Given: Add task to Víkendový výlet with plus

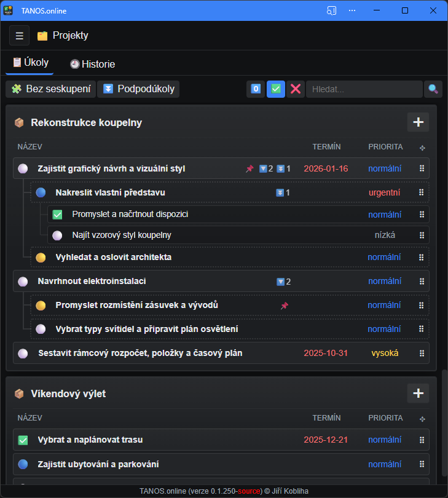Looking at the screenshot, I should [418, 393].
